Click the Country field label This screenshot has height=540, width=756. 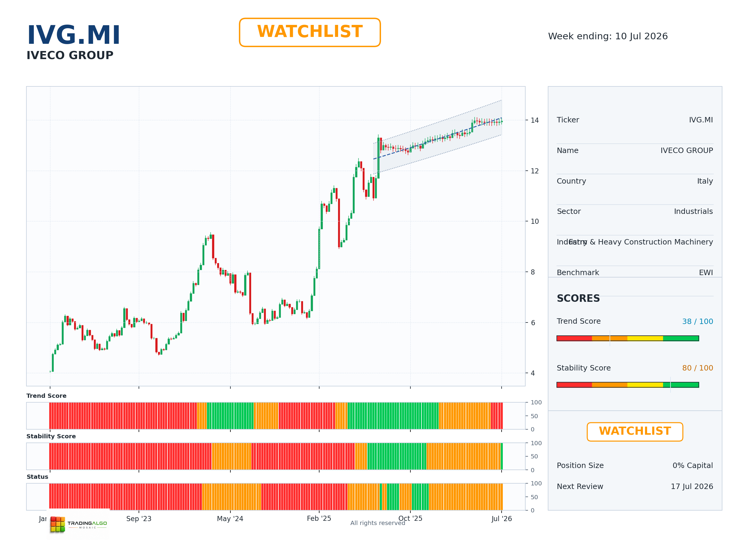[571, 181]
